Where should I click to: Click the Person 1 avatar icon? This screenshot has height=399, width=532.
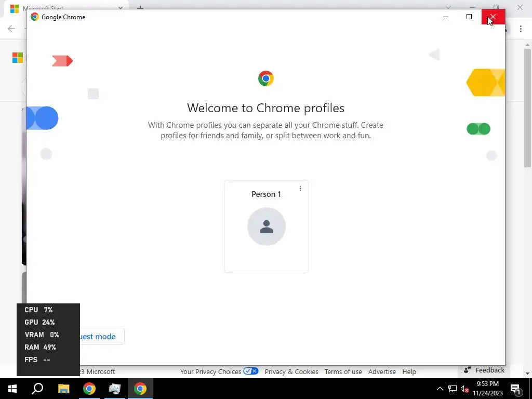(267, 227)
